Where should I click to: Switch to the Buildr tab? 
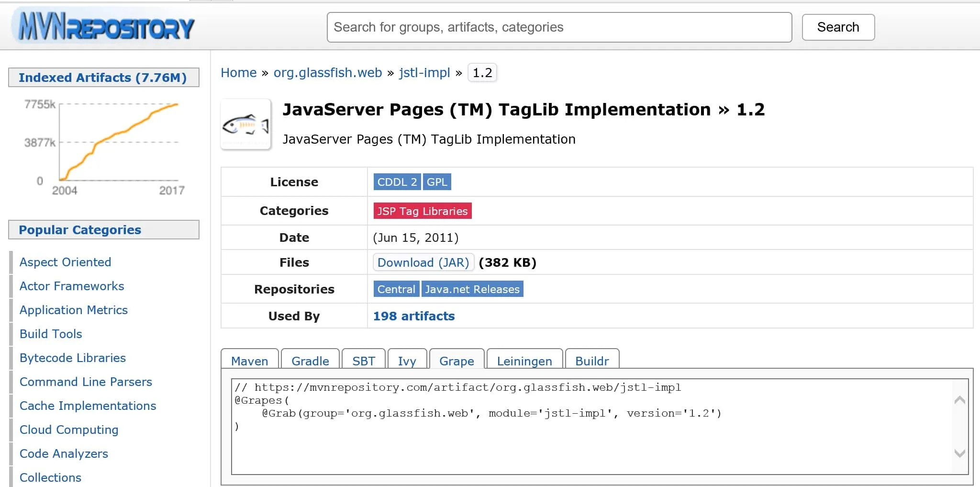[x=592, y=360]
